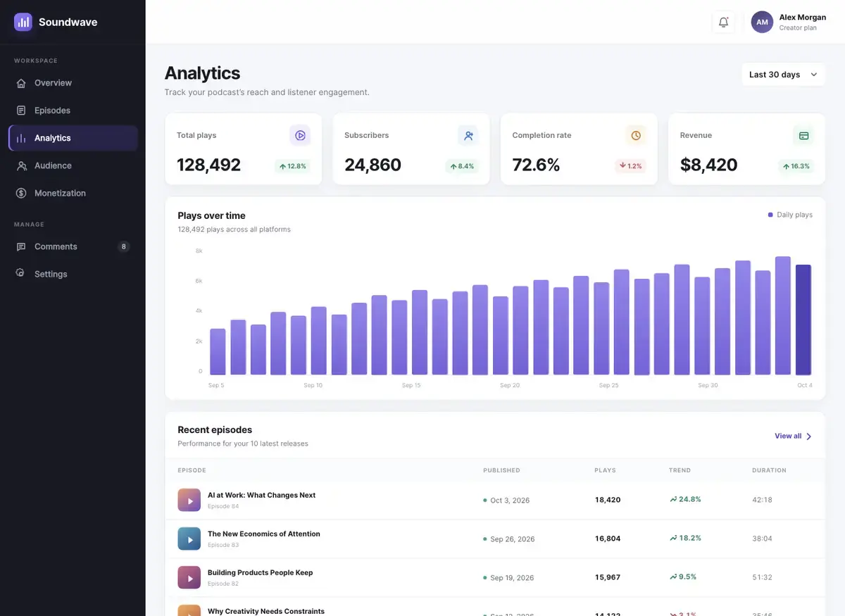Click the 24,860 subscribers value
845x616 pixels.
(373, 165)
